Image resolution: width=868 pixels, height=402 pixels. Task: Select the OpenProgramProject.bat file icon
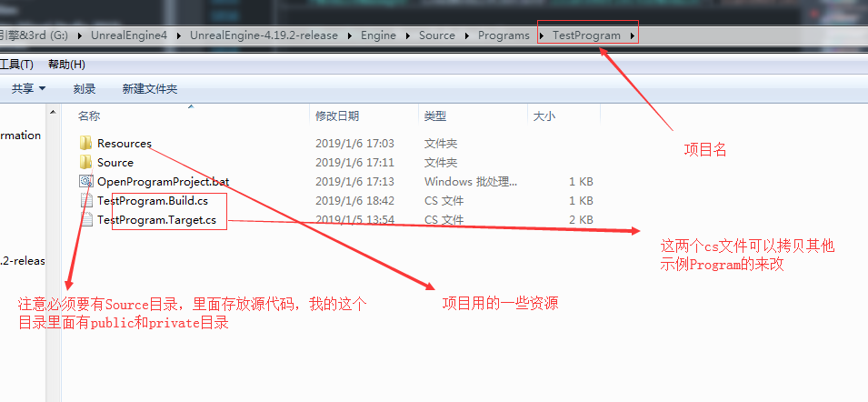[x=85, y=181]
